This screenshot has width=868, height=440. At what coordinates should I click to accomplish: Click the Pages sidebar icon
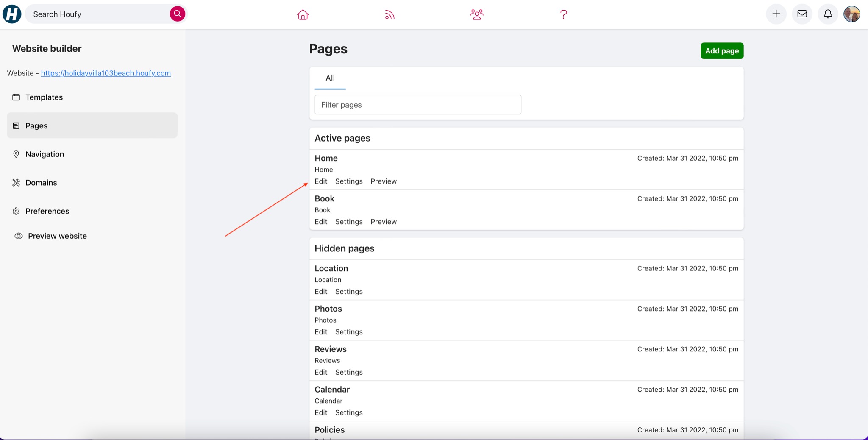[16, 125]
